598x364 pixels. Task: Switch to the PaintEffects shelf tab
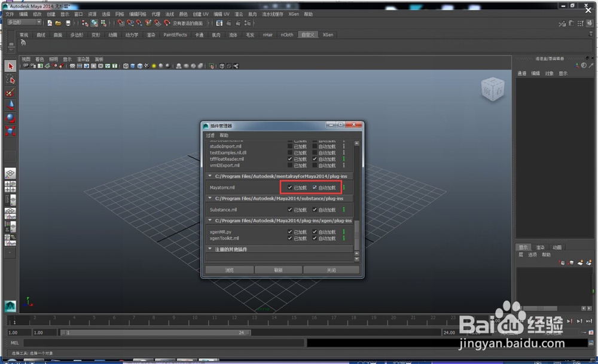coord(175,35)
